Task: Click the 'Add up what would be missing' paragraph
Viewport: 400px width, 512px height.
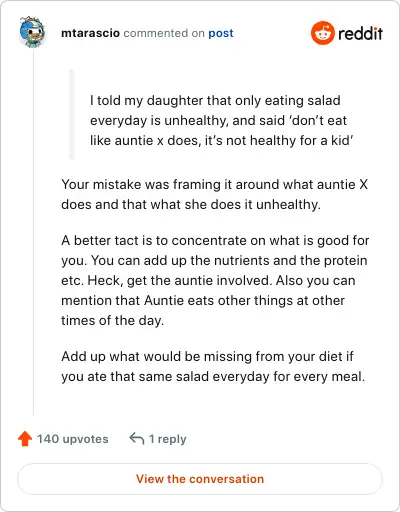Action: pos(213,366)
